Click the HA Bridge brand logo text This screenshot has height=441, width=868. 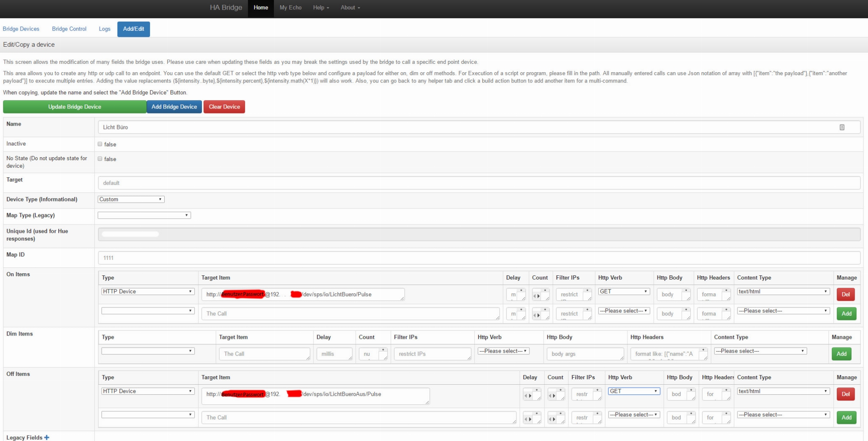click(x=226, y=8)
